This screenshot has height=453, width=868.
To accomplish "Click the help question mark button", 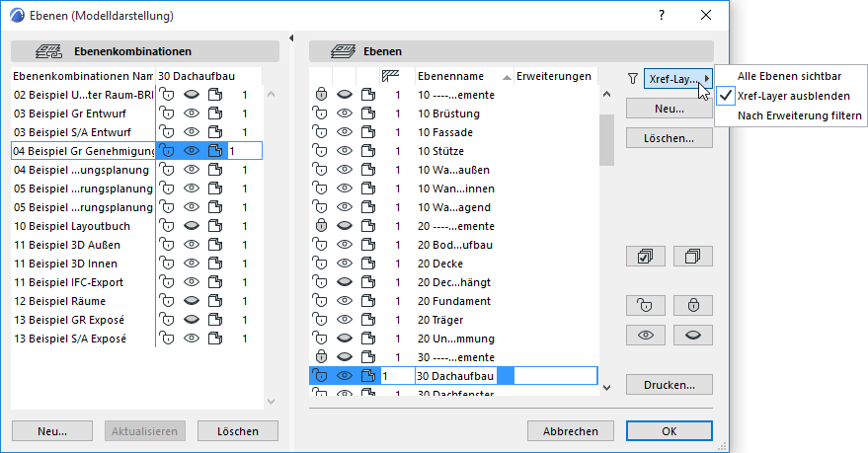I will pos(662,15).
